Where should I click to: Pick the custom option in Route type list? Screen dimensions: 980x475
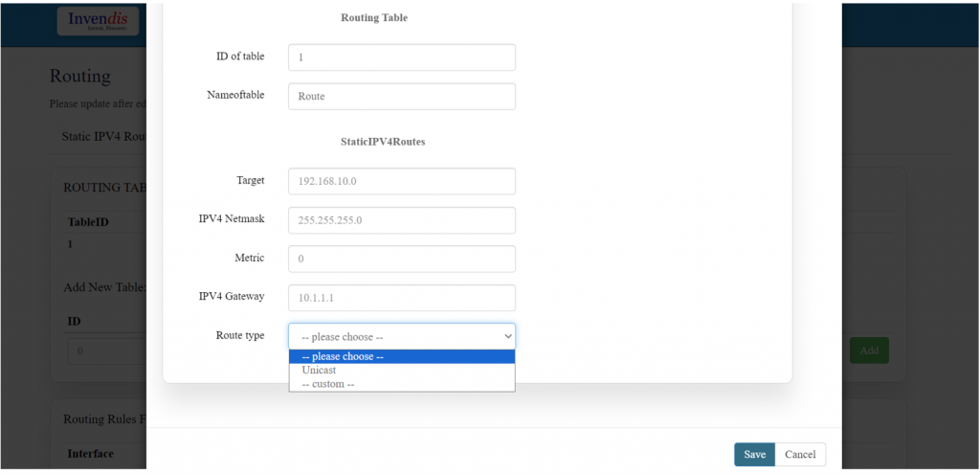coord(328,384)
